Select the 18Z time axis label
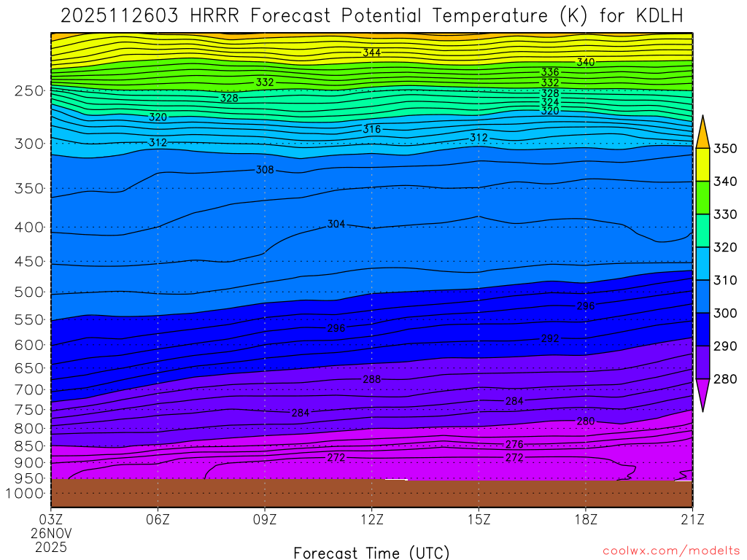The height and width of the screenshot is (560, 747). (586, 519)
